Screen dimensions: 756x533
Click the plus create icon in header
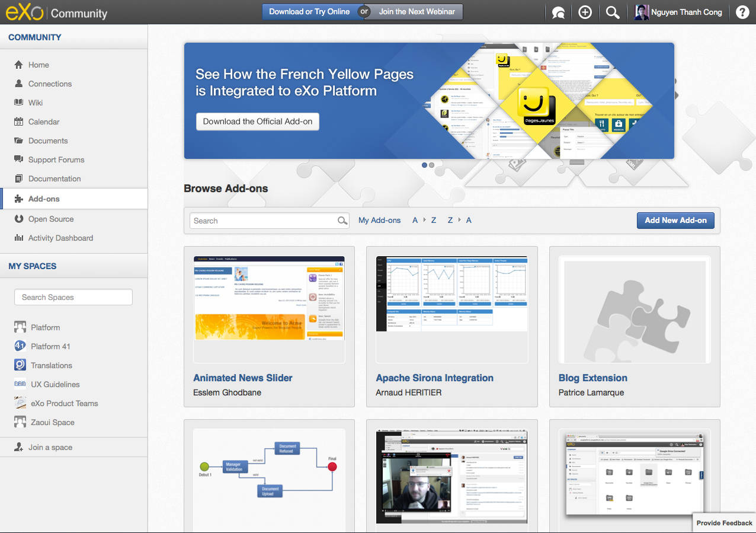585,12
